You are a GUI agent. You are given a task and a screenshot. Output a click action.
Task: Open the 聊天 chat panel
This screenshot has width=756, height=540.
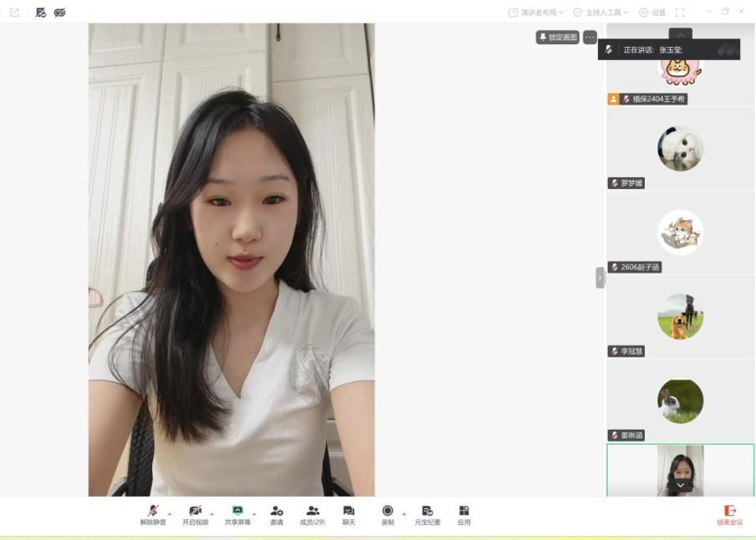[349, 515]
